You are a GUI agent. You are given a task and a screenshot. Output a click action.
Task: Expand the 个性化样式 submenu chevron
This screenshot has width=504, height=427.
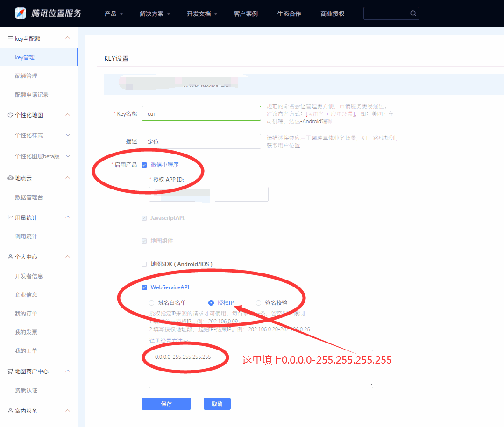(x=68, y=135)
